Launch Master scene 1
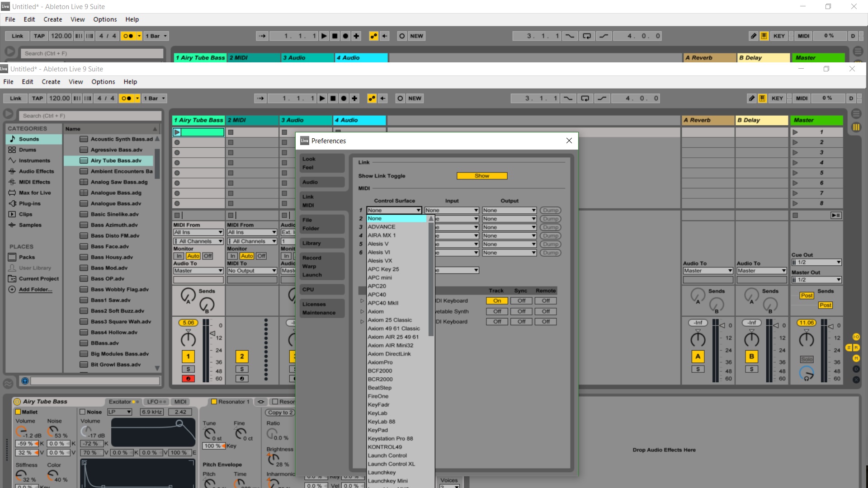The image size is (868, 488). click(795, 132)
